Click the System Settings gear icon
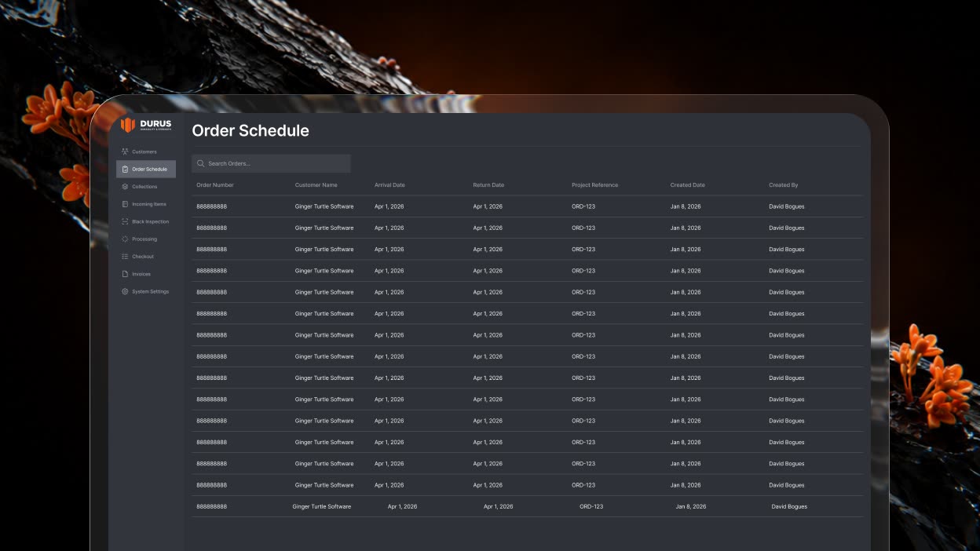Viewport: 980px width, 551px height. [125, 291]
